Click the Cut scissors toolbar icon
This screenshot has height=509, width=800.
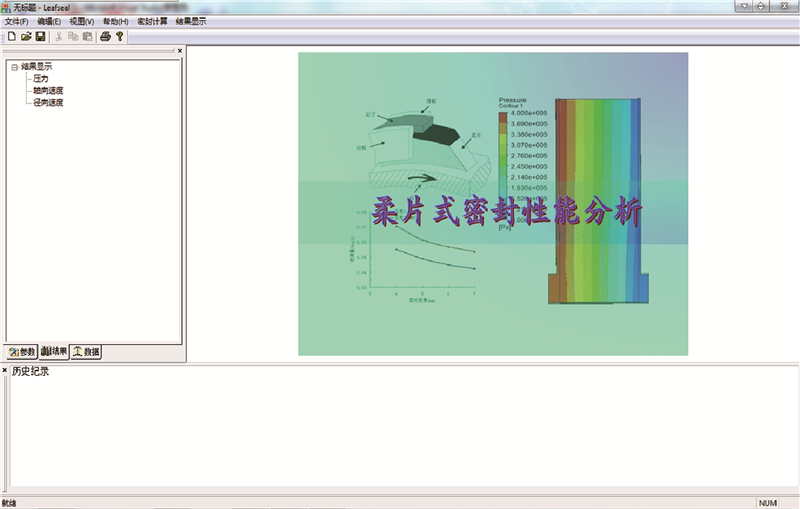pos(59,37)
